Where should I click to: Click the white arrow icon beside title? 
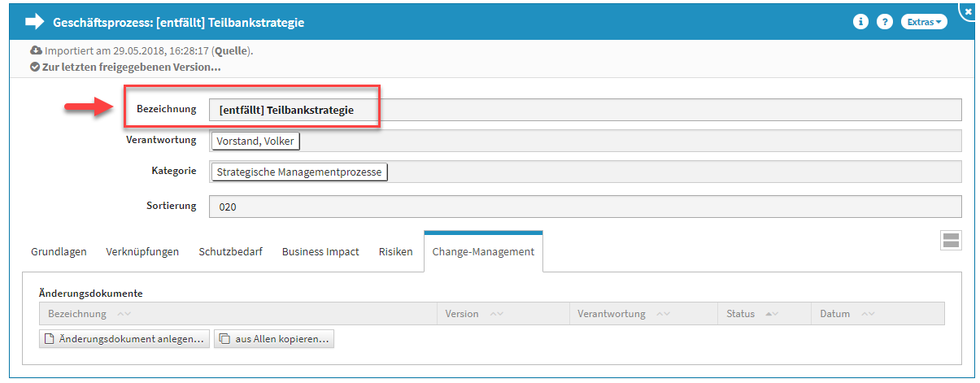34,22
